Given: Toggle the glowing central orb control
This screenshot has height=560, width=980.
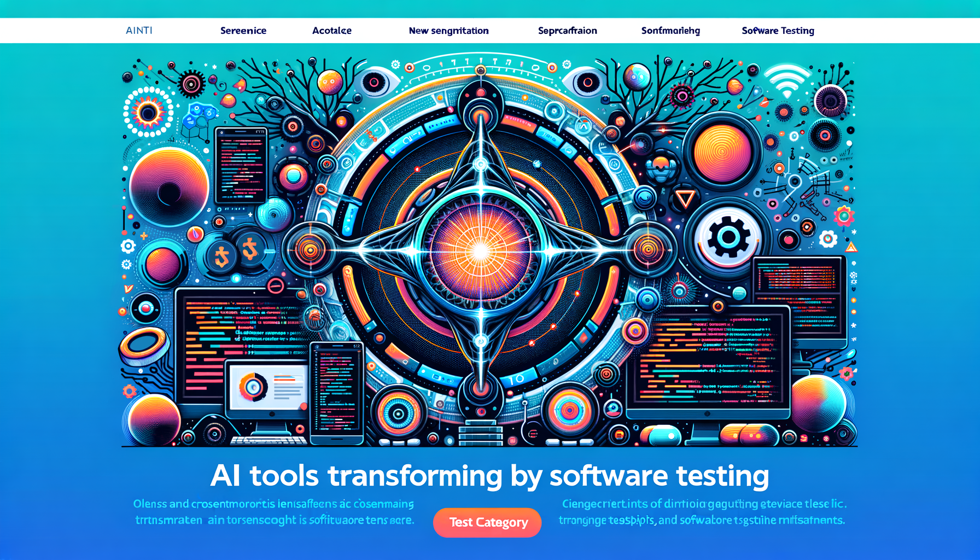Looking at the screenshot, I should (x=480, y=254).
